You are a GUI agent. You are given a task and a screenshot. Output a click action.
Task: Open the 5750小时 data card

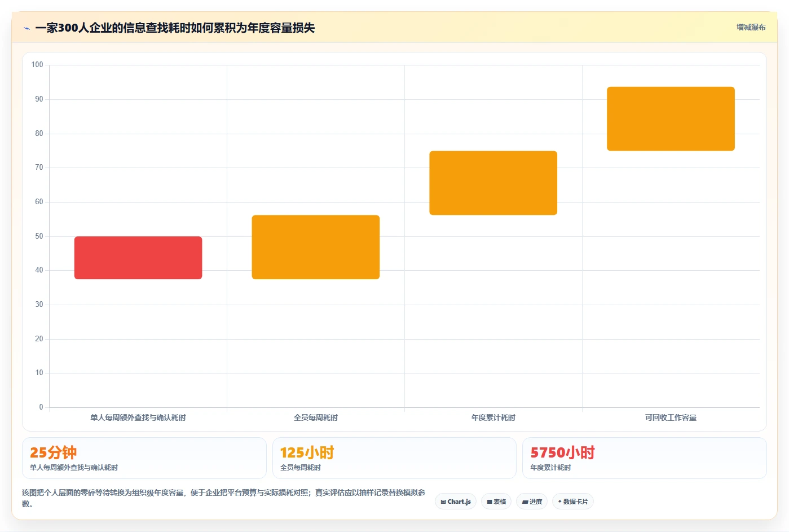pos(645,458)
